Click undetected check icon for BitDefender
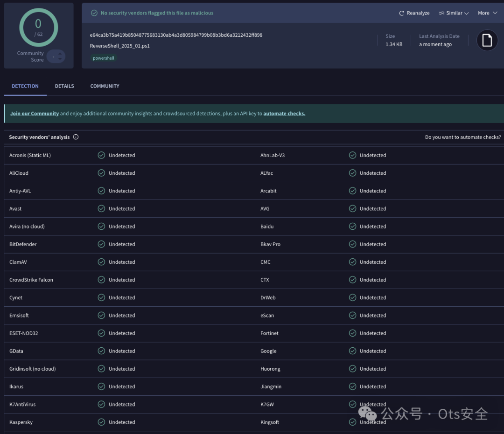Screen dimensions: 504x434 click(101, 244)
